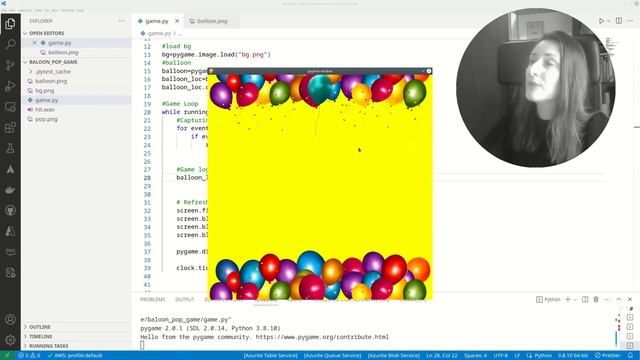Split the editor to the right
This screenshot has width=640, height=360.
(619, 21)
